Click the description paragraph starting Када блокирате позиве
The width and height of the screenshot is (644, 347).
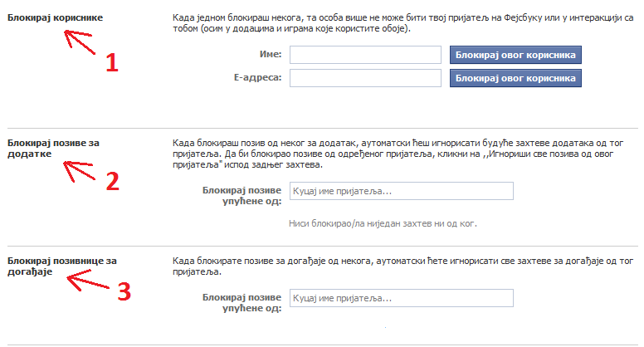(402, 266)
